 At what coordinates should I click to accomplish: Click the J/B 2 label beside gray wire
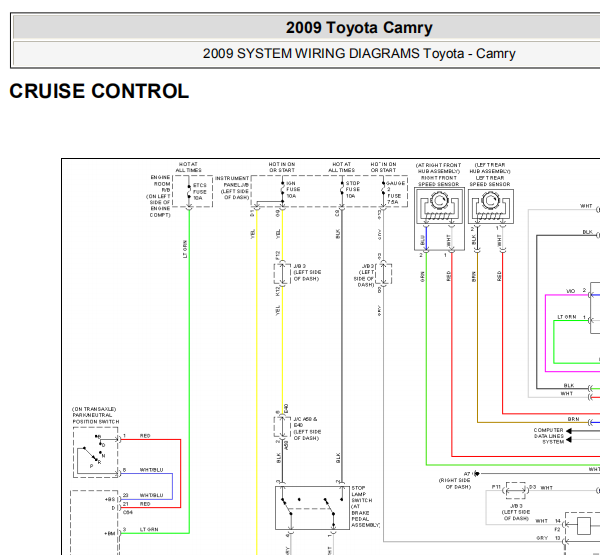tap(364, 275)
